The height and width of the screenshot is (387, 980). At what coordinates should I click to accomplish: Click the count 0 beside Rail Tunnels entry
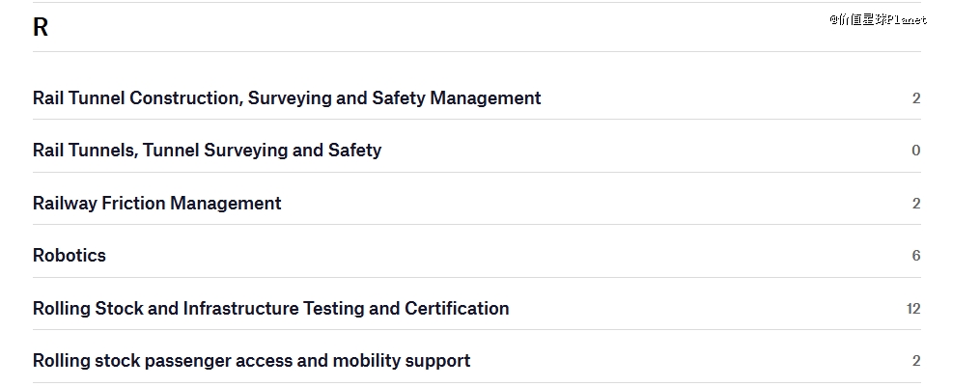tap(915, 150)
